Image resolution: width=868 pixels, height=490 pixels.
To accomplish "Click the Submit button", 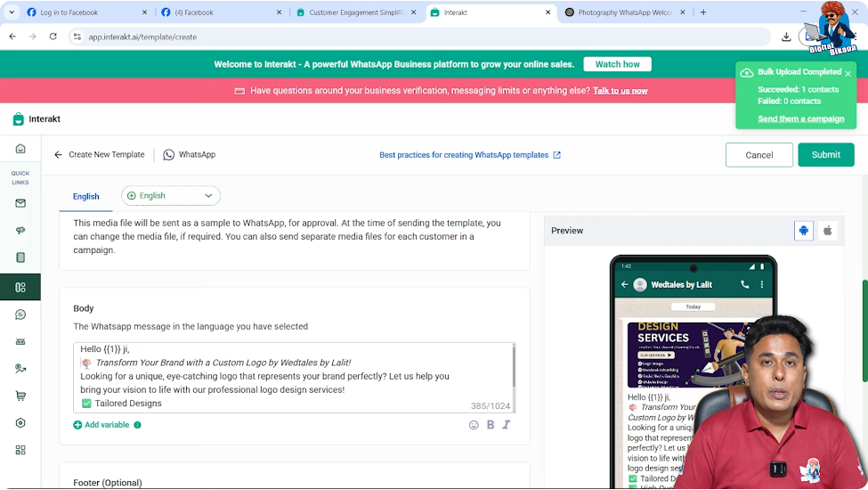I will (x=826, y=154).
